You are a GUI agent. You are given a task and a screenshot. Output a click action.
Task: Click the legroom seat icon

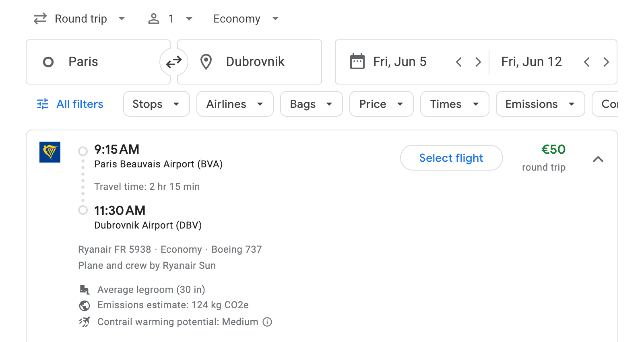point(85,289)
